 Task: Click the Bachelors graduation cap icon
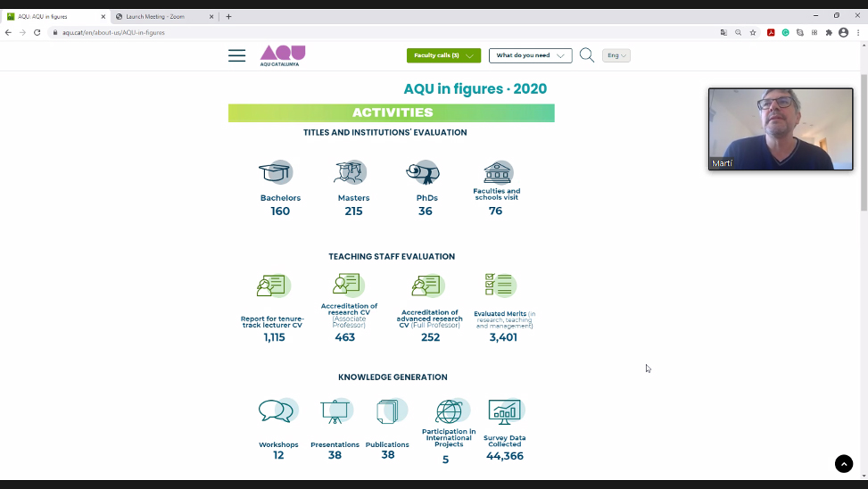tap(276, 172)
